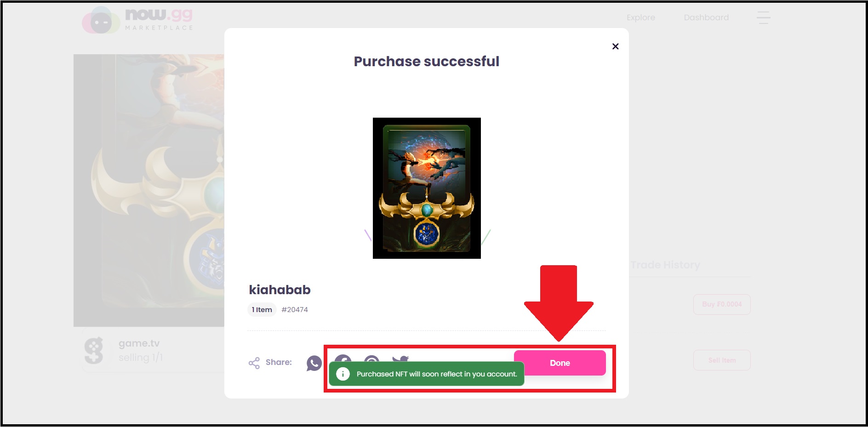
Task: Click the large background NFT artwork image
Action: click(x=149, y=190)
